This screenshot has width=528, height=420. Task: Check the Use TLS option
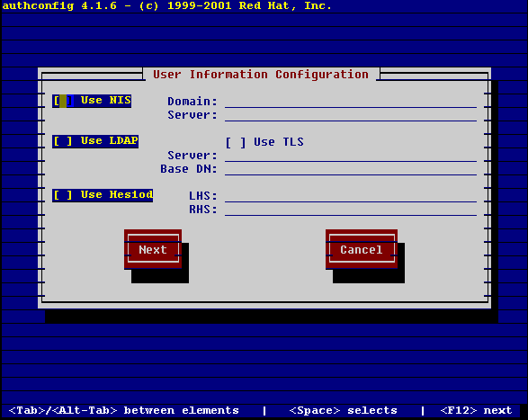[x=264, y=142]
